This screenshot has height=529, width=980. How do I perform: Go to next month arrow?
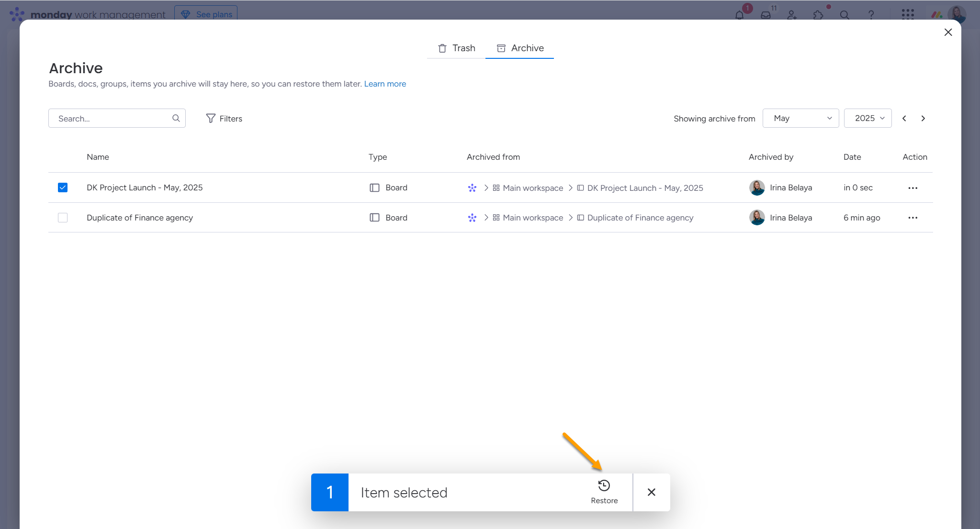923,118
